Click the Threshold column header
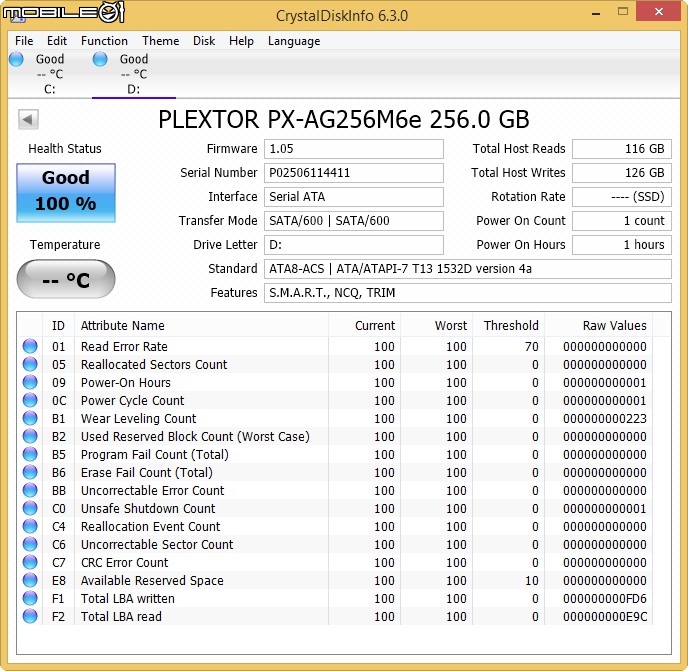 509,326
